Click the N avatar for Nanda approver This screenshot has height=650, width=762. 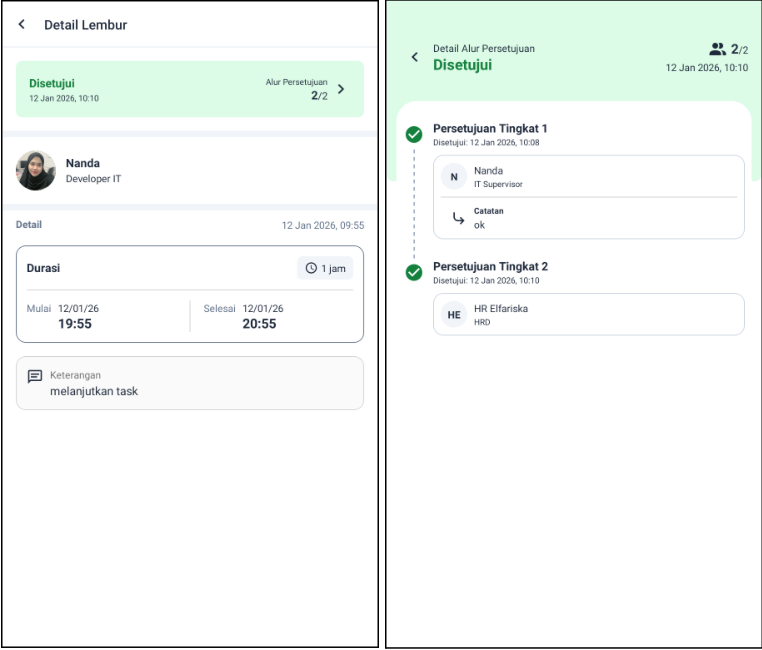pos(454,177)
